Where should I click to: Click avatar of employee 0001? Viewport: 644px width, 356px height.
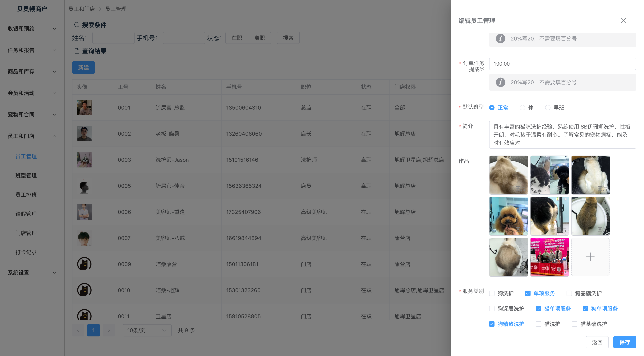(84, 108)
